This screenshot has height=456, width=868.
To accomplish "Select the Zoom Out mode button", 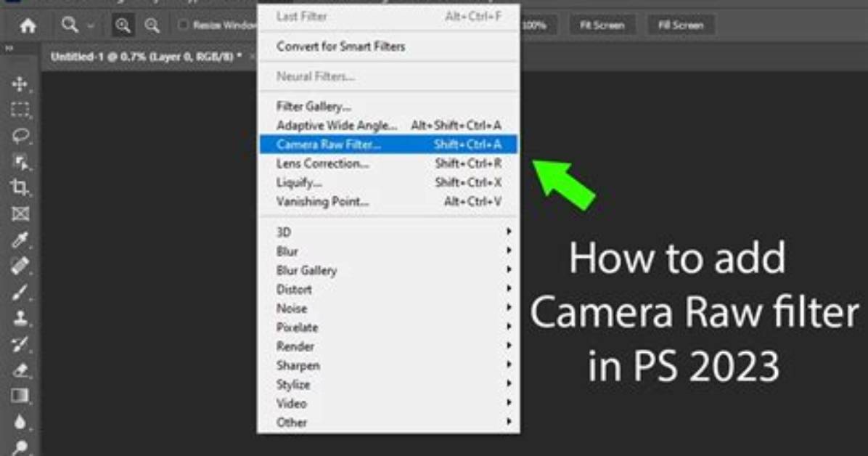I will click(152, 25).
